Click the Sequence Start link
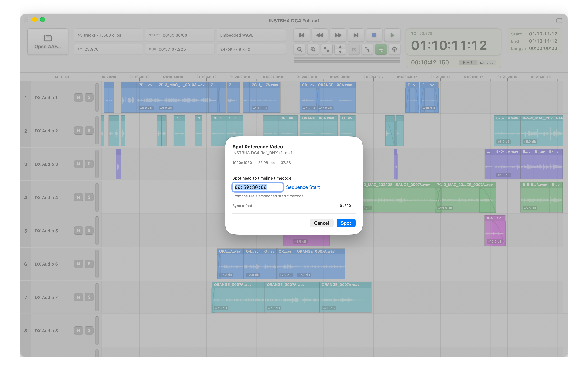 click(303, 187)
